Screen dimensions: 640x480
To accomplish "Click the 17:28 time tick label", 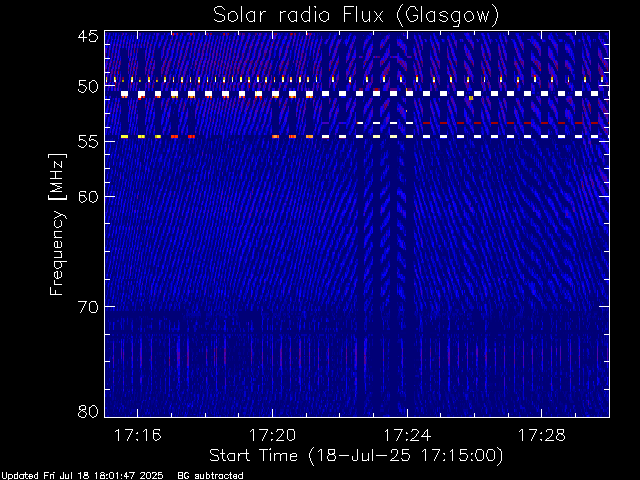I will pyautogui.click(x=542, y=435).
